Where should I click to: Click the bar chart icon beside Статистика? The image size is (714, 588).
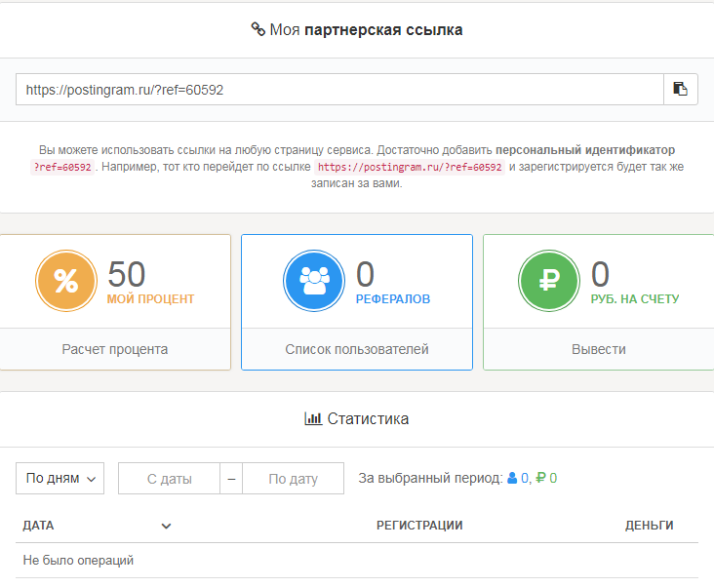tap(313, 418)
